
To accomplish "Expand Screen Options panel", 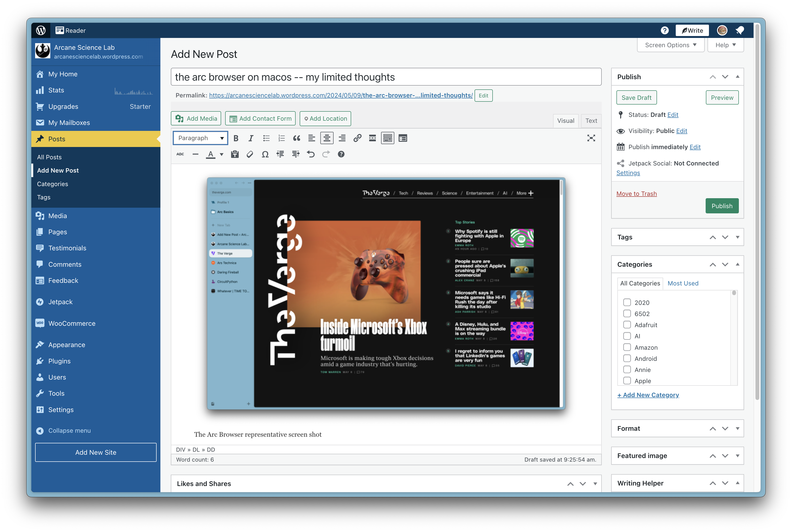I will pos(671,45).
